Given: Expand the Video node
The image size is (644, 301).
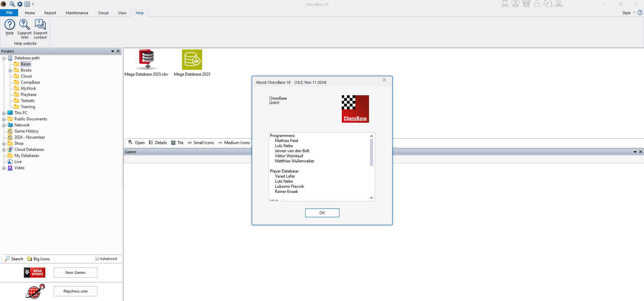Looking at the screenshot, I should click(x=4, y=168).
